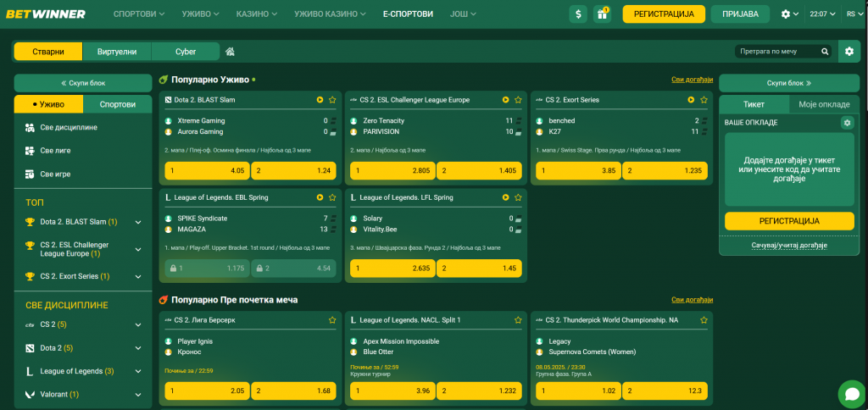Open the RS language selector
Image resolution: width=868 pixels, height=410 pixels.
[854, 14]
